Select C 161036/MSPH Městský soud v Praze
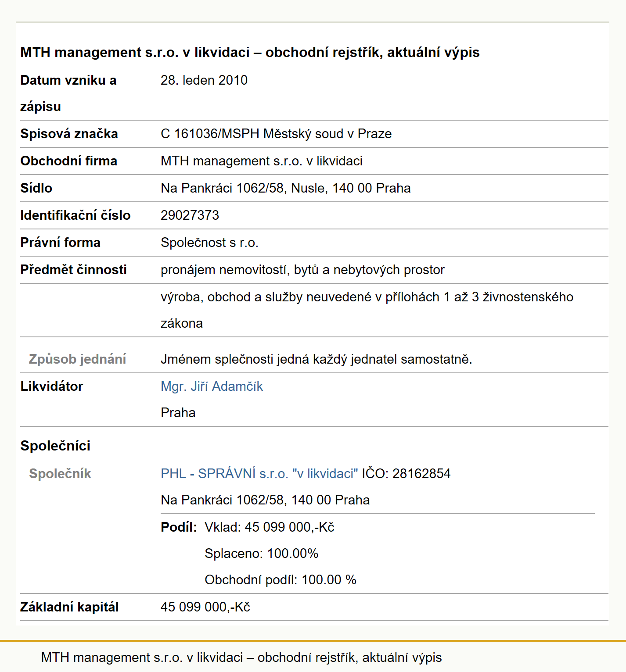 276,134
